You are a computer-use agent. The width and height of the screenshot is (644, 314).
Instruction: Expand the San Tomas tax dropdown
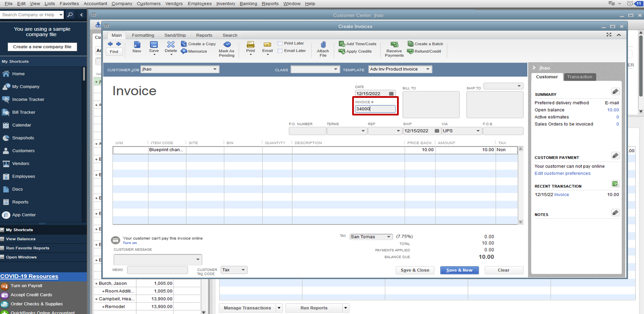tap(389, 237)
